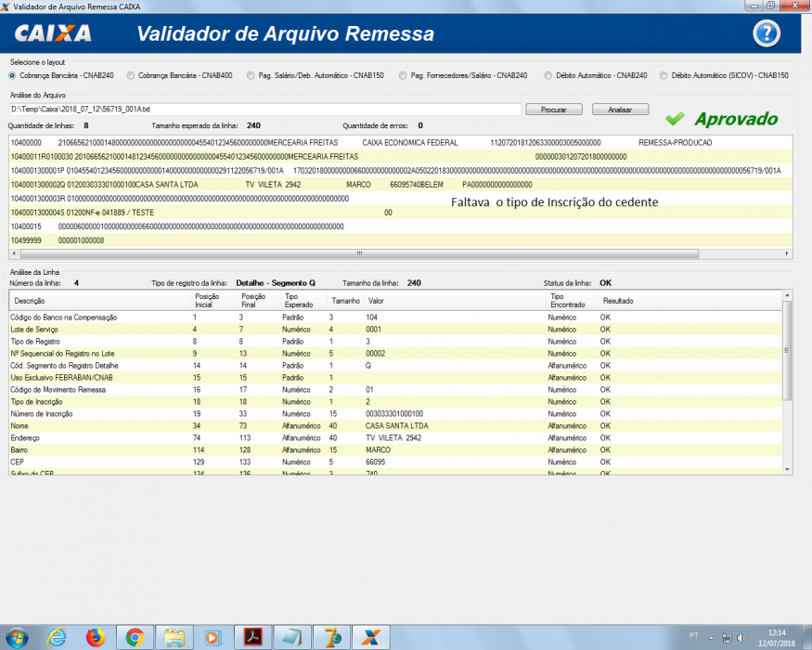Screen dimensions: 812x650
Task: Open Google Chrome taskbar icon
Action: (x=135, y=637)
